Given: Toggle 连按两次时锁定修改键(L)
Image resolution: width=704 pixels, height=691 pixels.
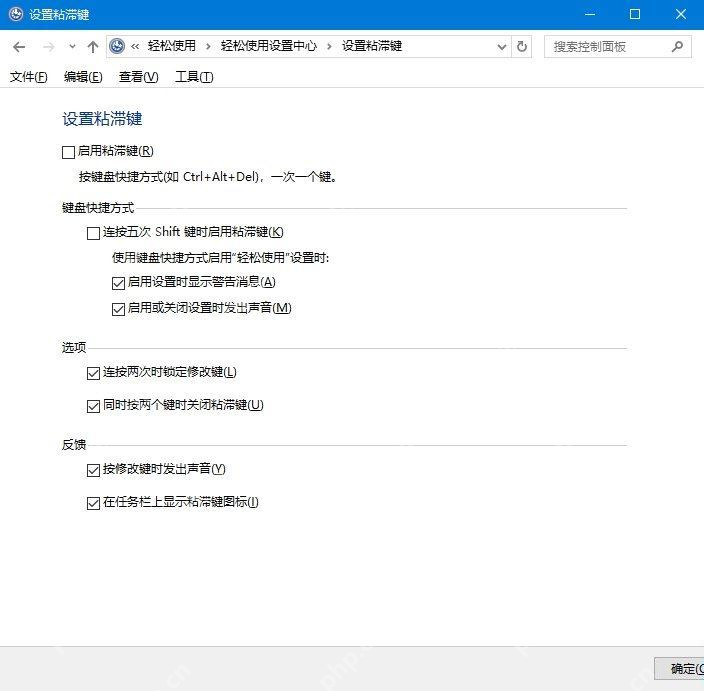Looking at the screenshot, I should [x=93, y=374].
